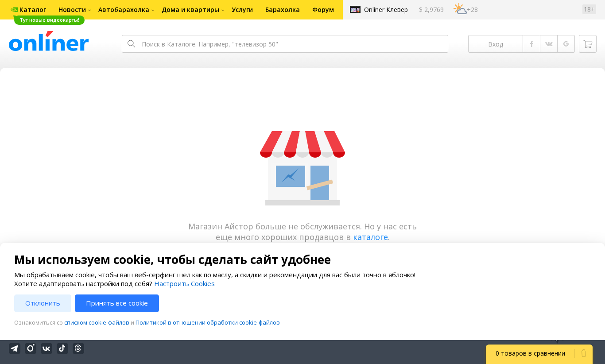The width and height of the screenshot is (605, 364).
Task: Click the dollar rate $ 2,9769
Action: tap(431, 10)
